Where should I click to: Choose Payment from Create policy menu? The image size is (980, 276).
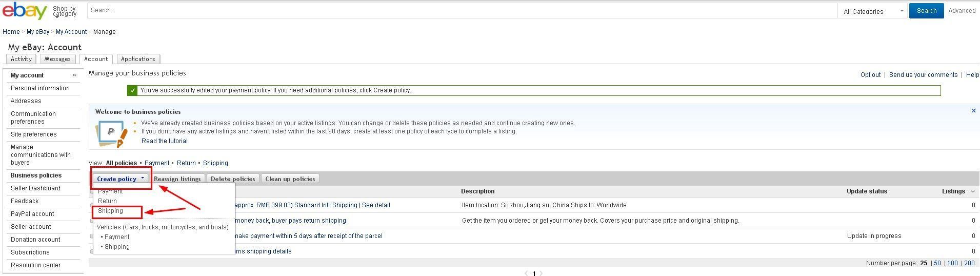[x=110, y=191]
